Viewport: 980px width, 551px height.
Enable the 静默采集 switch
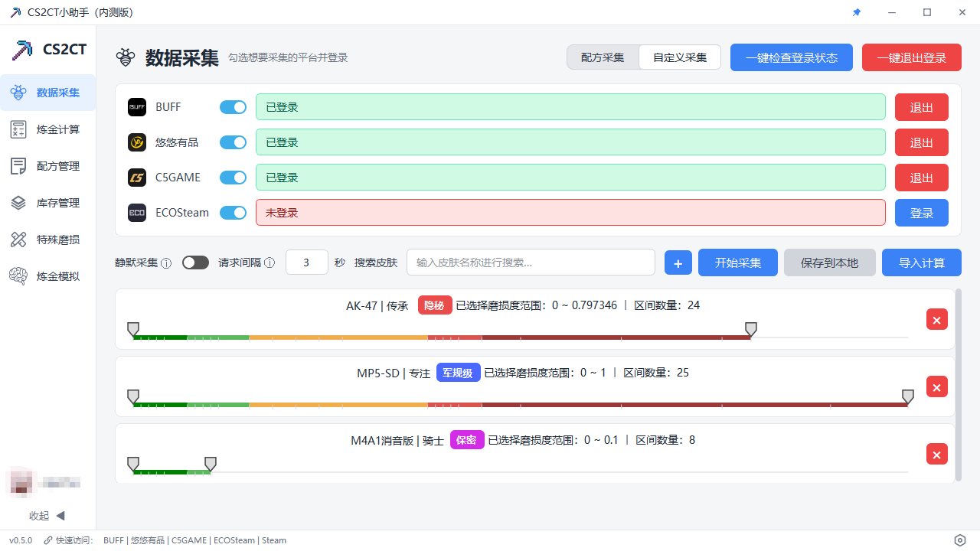(195, 262)
